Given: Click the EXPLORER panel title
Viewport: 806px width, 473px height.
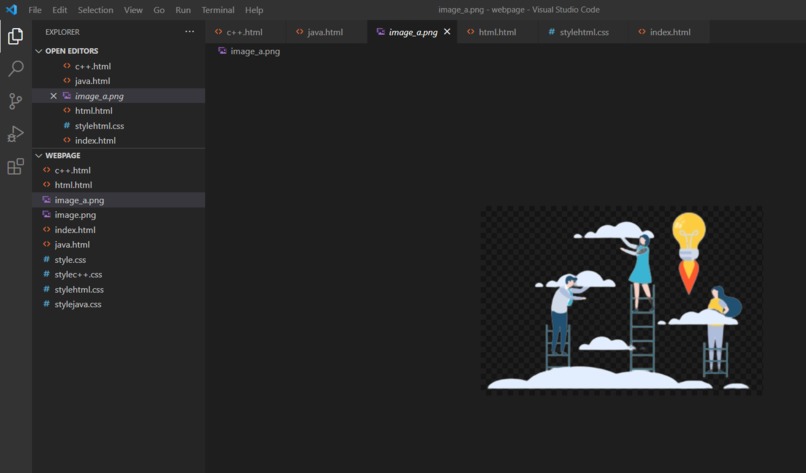Looking at the screenshot, I should (x=62, y=32).
